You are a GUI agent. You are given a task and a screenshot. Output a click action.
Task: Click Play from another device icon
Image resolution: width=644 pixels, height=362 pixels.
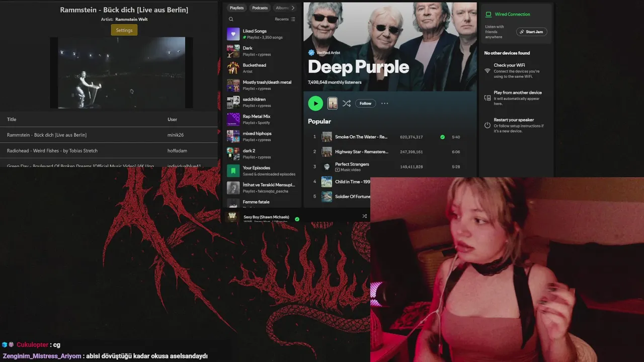click(x=487, y=98)
